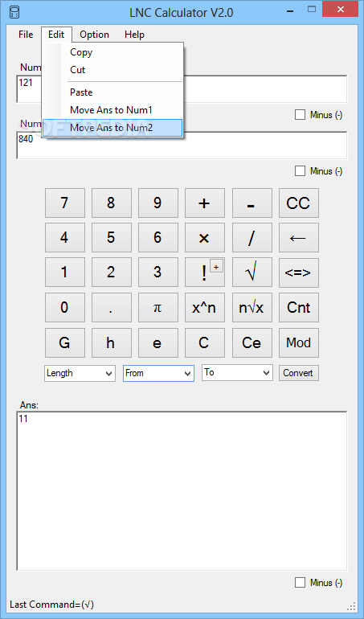The image size is (364, 619).
Task: Open the Help menu
Action: (135, 35)
